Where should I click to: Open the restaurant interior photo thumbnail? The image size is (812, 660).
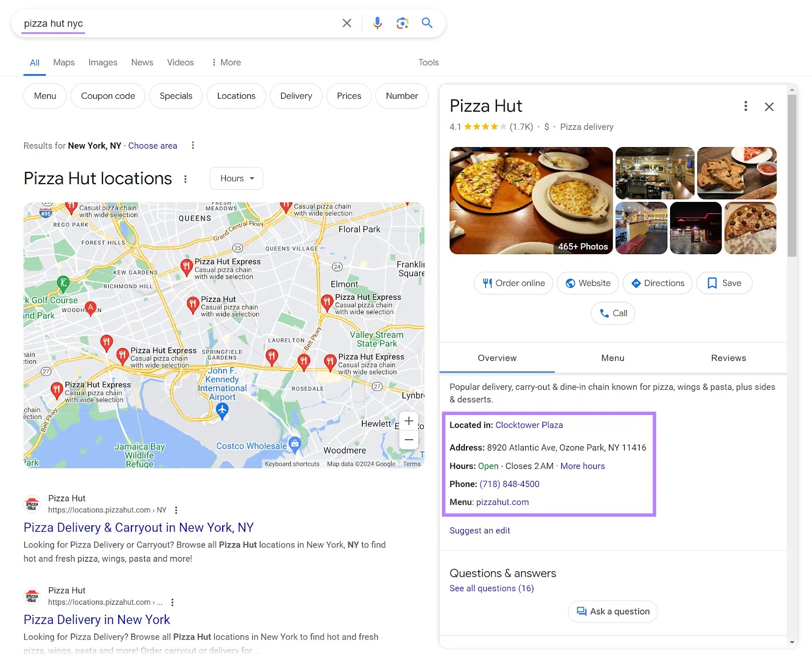pyautogui.click(x=655, y=173)
